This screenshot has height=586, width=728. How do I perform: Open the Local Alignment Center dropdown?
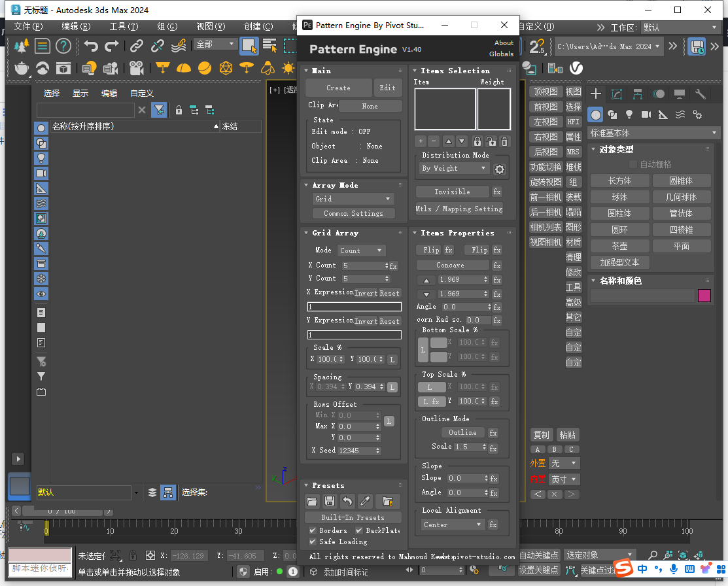pos(452,525)
